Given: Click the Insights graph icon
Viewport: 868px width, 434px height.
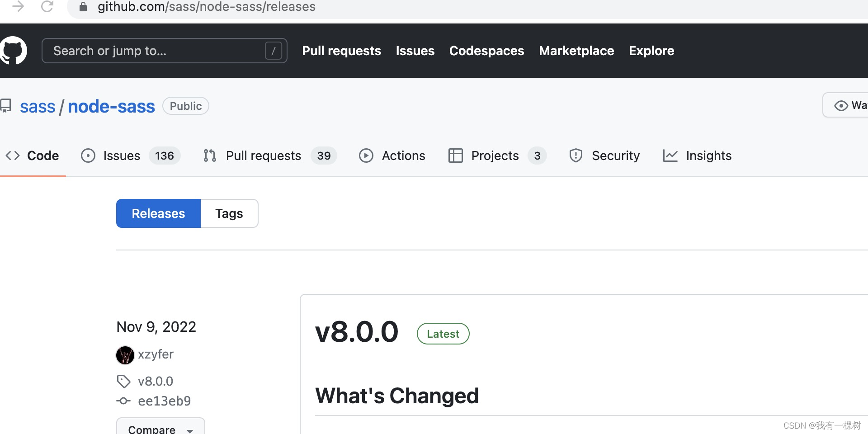Looking at the screenshot, I should [670, 156].
